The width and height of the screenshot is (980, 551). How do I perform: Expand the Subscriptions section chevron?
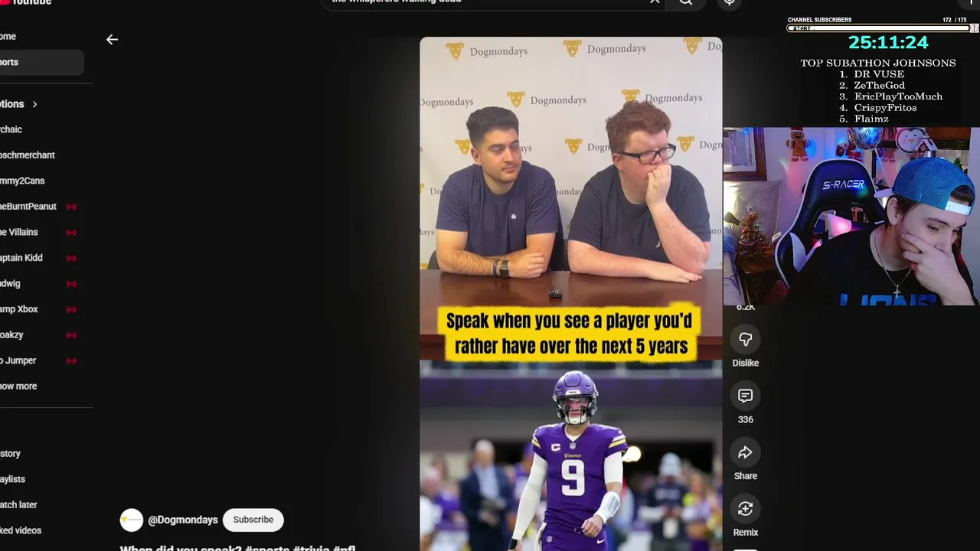(34, 104)
